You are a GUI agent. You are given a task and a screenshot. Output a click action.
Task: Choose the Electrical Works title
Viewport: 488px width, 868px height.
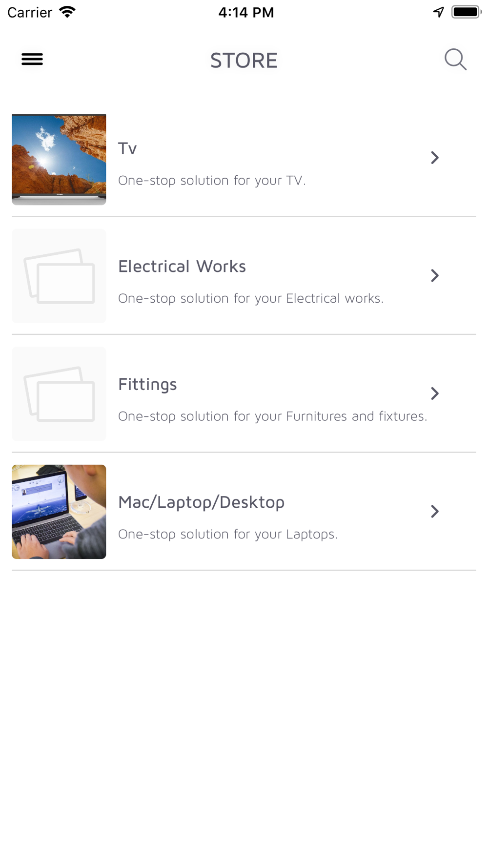coord(182,267)
